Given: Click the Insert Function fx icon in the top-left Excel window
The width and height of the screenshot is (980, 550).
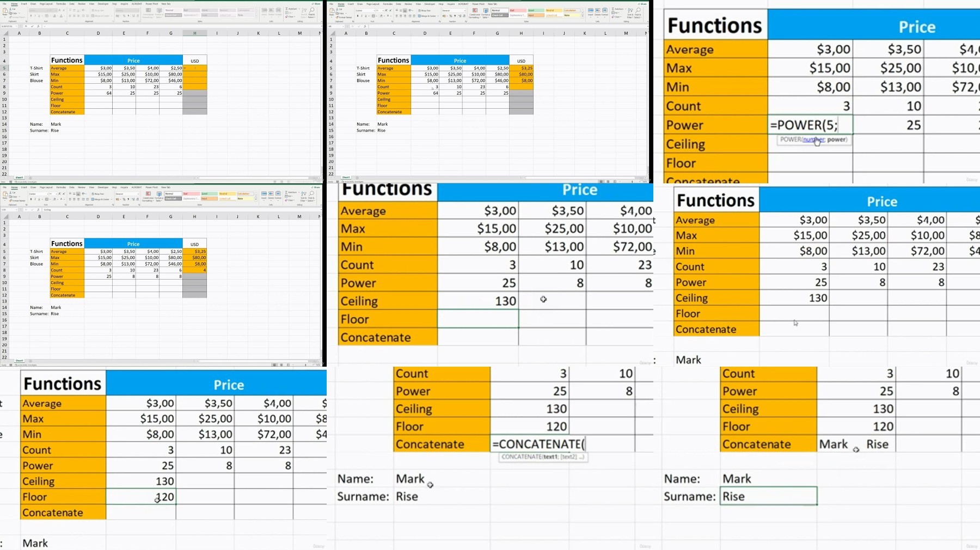Looking at the screenshot, I should pos(38,26).
